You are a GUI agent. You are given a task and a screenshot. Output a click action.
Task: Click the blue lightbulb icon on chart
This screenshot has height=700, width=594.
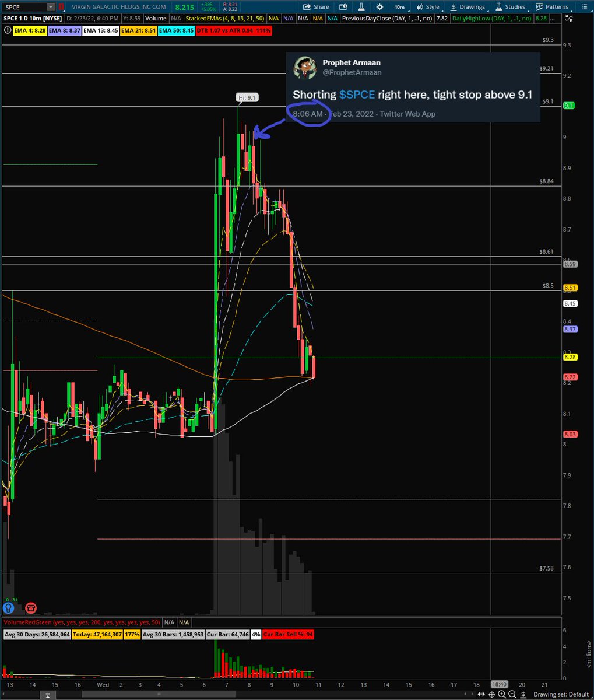tap(8, 607)
